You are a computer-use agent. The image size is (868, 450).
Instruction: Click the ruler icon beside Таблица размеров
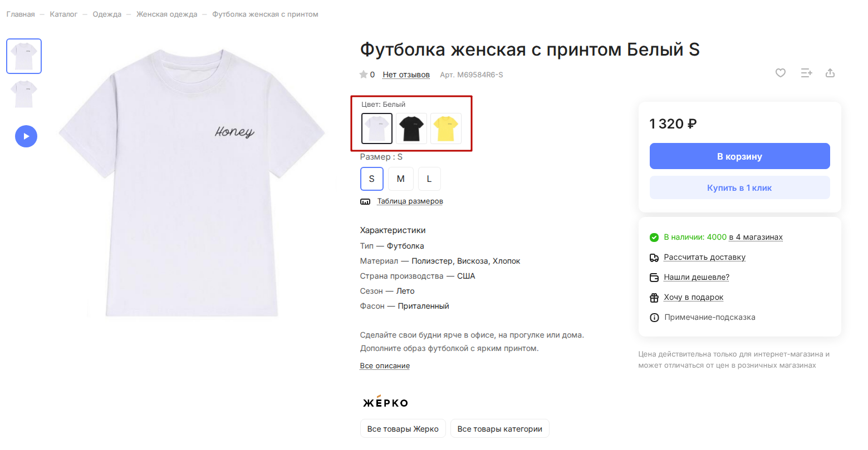(x=365, y=202)
